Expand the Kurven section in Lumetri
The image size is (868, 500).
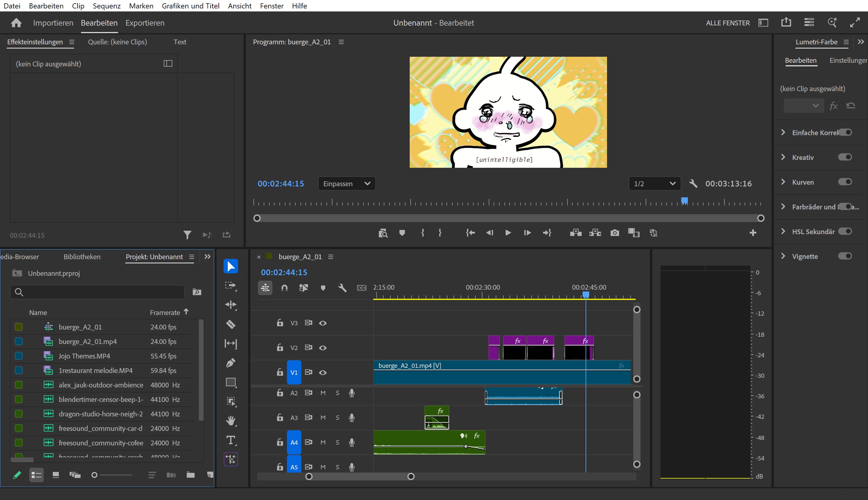(x=783, y=182)
